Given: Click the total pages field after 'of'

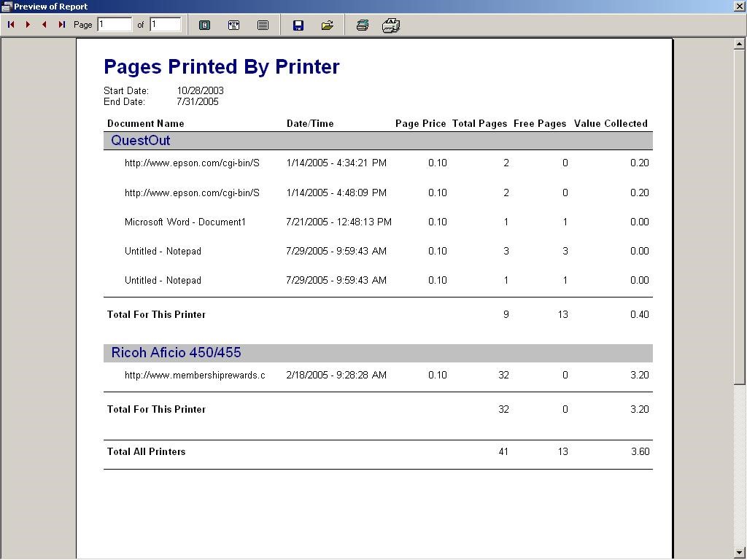Looking at the screenshot, I should [x=165, y=25].
